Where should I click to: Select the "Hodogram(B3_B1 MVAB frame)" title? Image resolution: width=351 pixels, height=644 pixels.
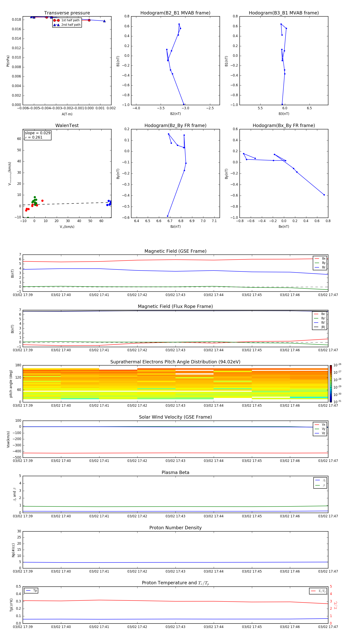284,13
